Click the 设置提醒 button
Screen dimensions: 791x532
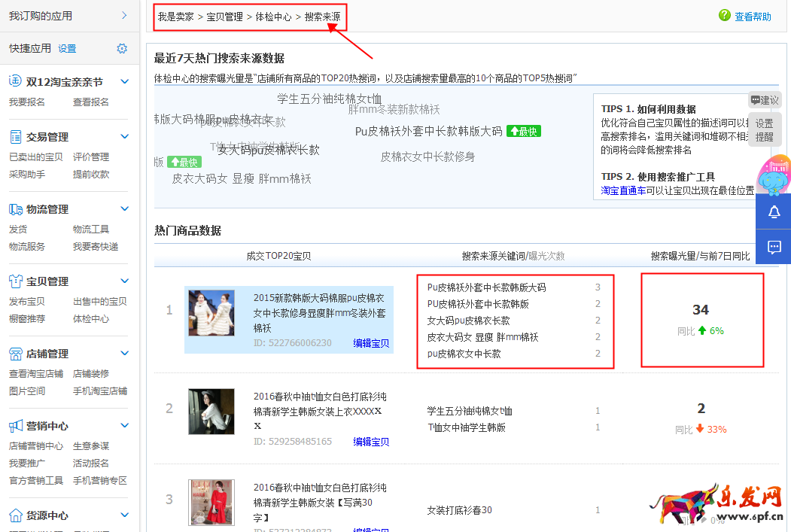[765, 130]
